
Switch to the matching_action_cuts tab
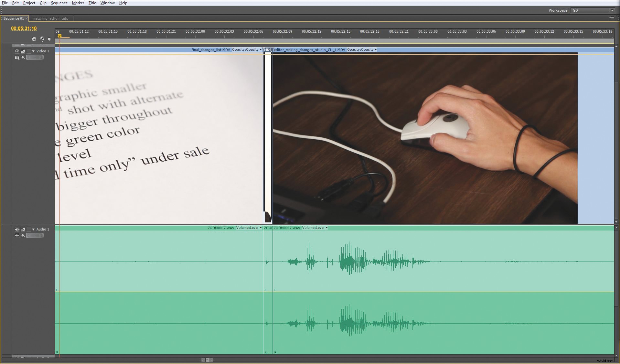pos(50,18)
